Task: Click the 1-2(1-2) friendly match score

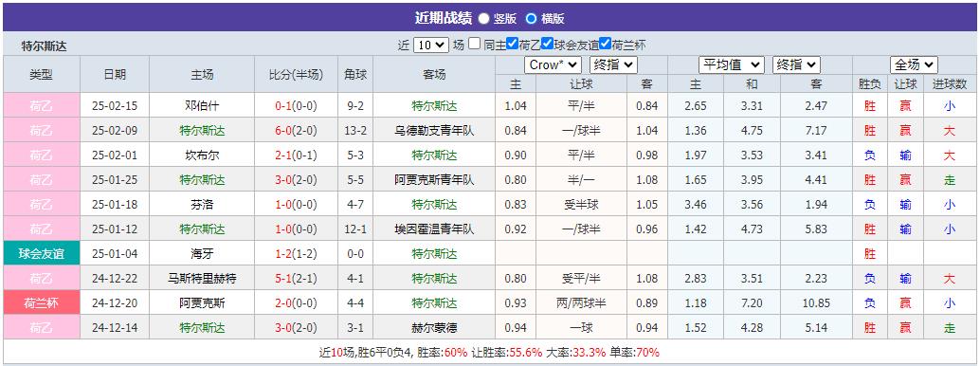Action: pyautogui.click(x=297, y=254)
